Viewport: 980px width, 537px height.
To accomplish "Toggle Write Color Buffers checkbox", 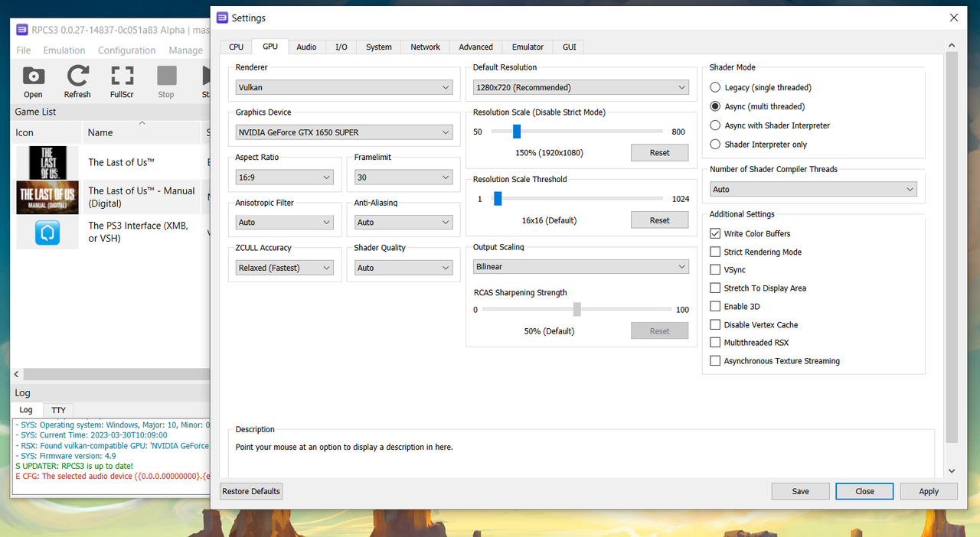I will click(715, 234).
